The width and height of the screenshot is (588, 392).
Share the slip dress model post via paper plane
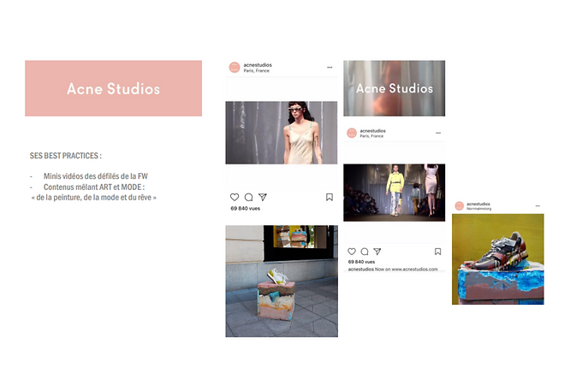263,197
